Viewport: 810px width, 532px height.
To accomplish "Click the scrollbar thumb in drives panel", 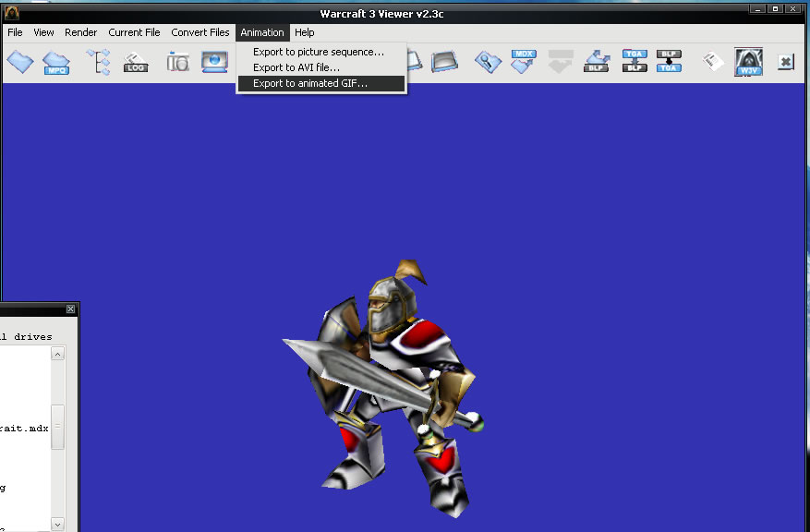I will [57, 427].
